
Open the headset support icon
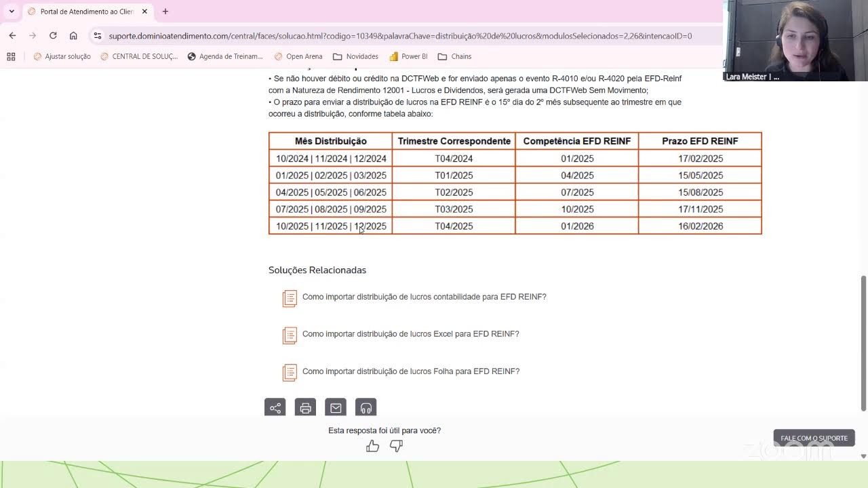(x=366, y=407)
